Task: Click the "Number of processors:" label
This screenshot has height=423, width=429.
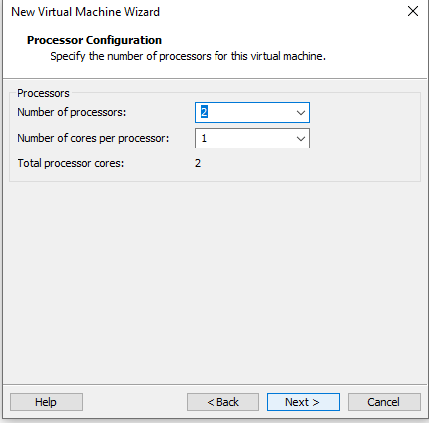Action: pos(72,112)
